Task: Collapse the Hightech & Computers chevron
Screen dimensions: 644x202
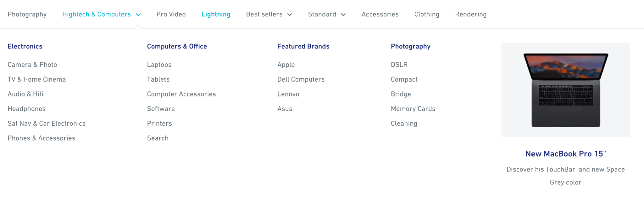Action: pos(138,15)
